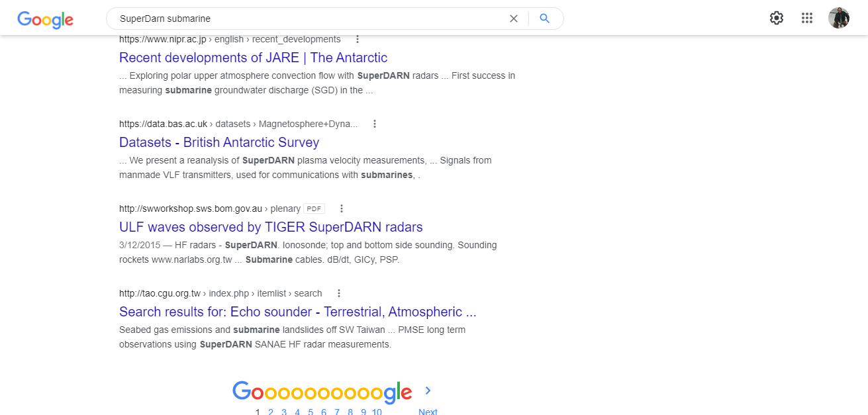The image size is (868, 415).
Task: Open ULF waves observed by TIGER link
Action: point(271,227)
